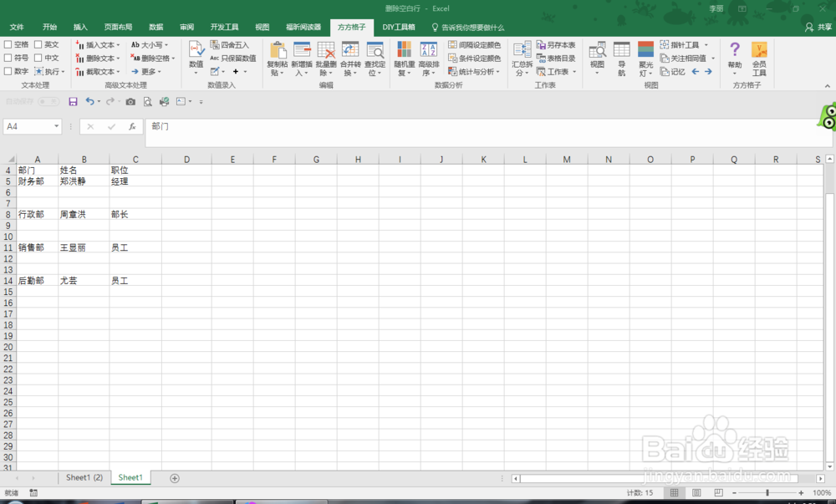Click the 告诉我你想要做什么 search box
The height and width of the screenshot is (504, 836).
click(x=467, y=28)
